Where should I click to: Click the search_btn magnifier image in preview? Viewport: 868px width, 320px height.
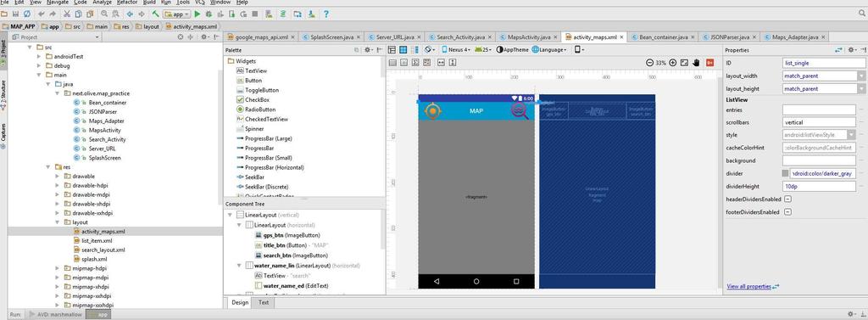tap(520, 110)
